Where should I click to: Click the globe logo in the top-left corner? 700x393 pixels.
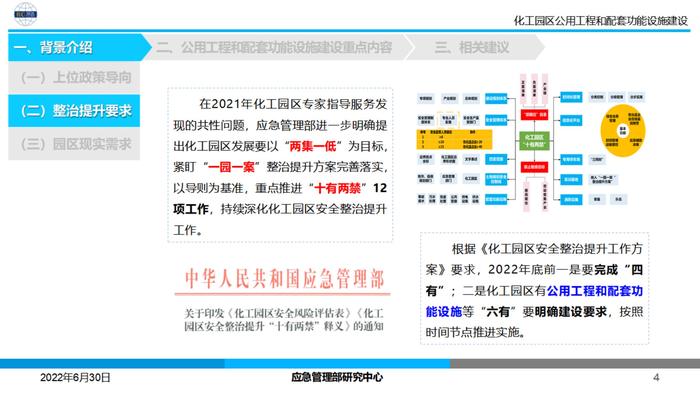[x=25, y=14]
